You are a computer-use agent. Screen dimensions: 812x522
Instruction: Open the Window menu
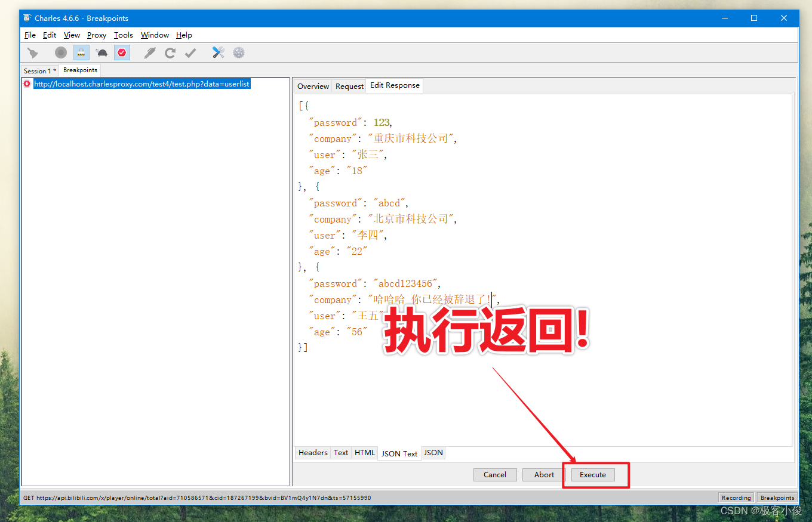point(155,35)
